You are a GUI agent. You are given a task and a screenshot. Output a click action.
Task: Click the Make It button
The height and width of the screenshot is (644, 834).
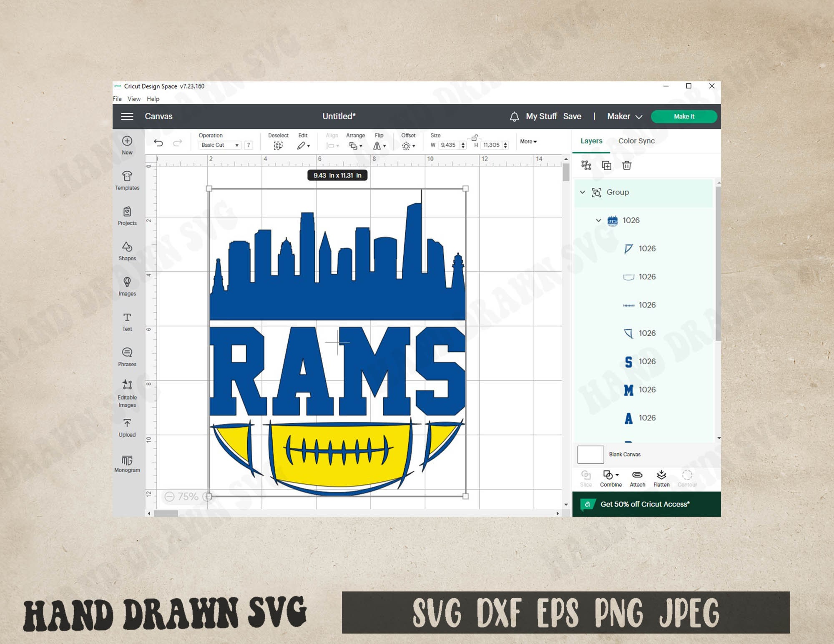pos(683,116)
